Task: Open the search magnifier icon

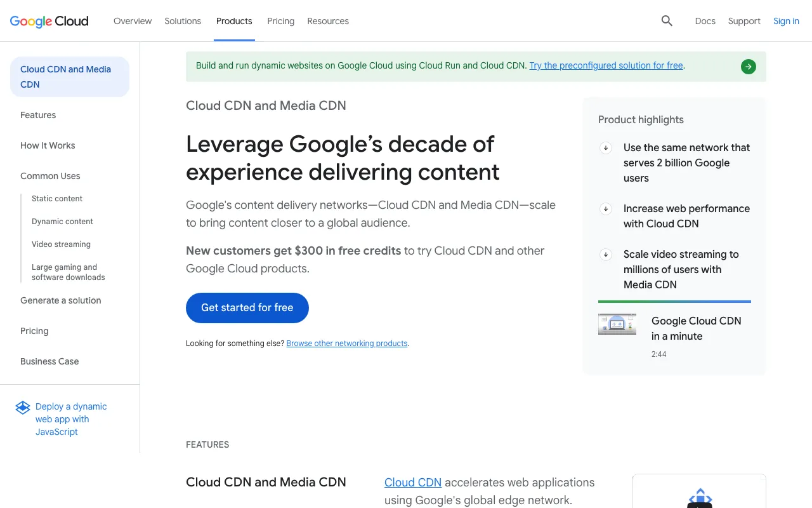Action: click(667, 21)
